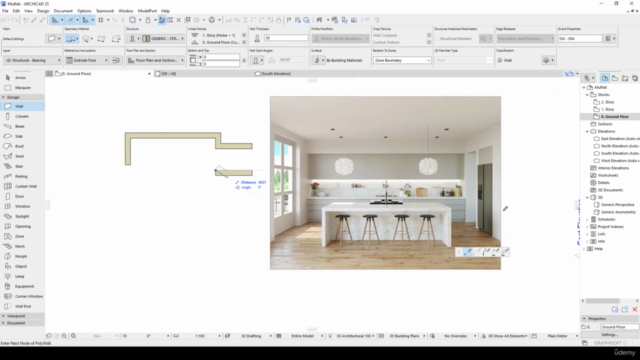
Task: Activate the Stair tool
Action: tap(20, 166)
